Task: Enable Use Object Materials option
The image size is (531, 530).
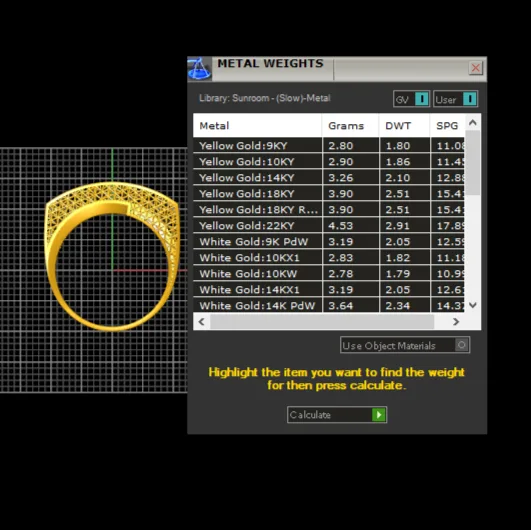Action: [405, 345]
